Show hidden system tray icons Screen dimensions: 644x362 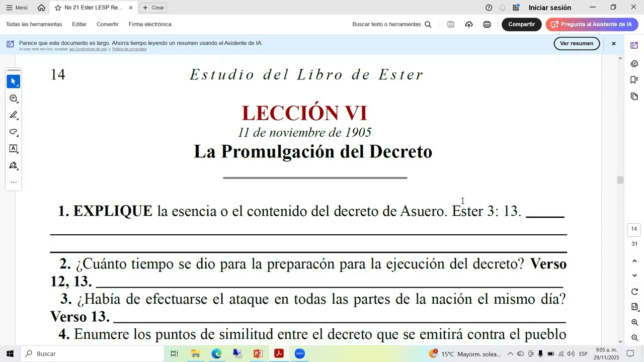pyautogui.click(x=510, y=354)
